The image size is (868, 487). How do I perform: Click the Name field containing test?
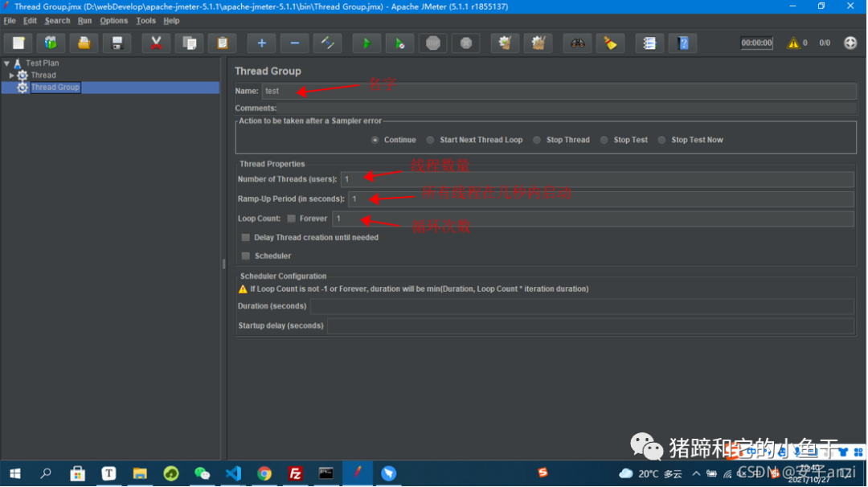coord(559,91)
